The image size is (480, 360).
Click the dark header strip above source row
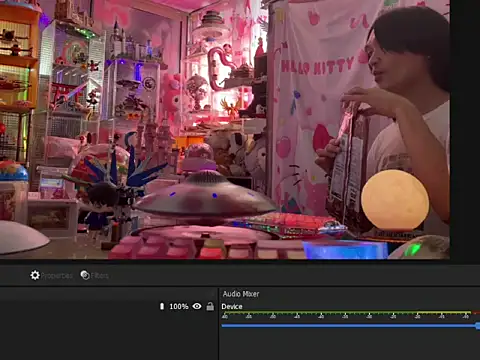click(108, 294)
